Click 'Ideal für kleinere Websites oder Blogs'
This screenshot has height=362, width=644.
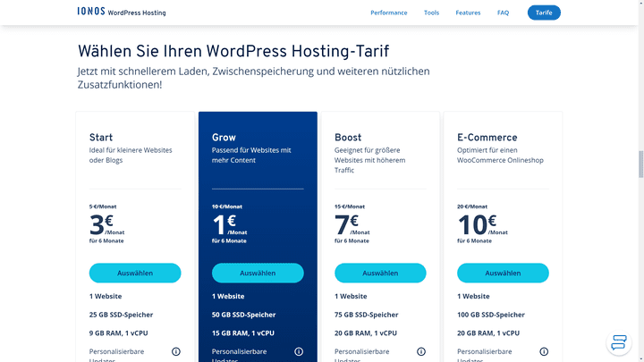[x=131, y=156]
